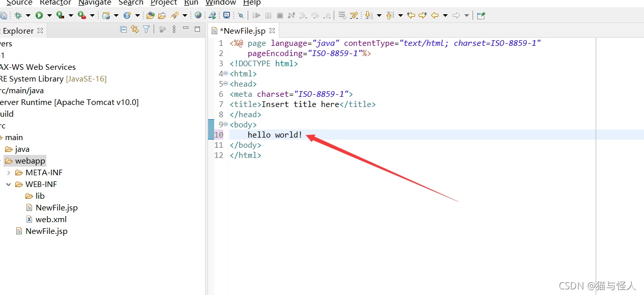
Task: Open the Search flashlight dropdown arrow
Action: coord(185,16)
